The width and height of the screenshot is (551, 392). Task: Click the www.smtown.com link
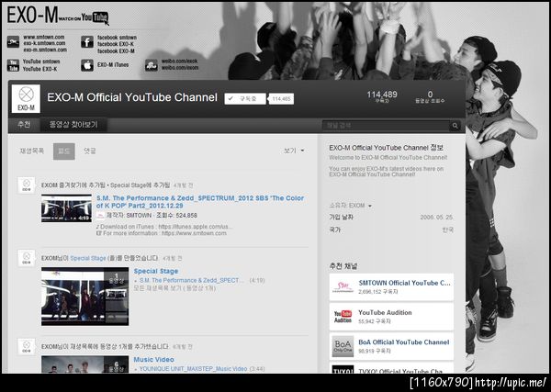(44, 37)
